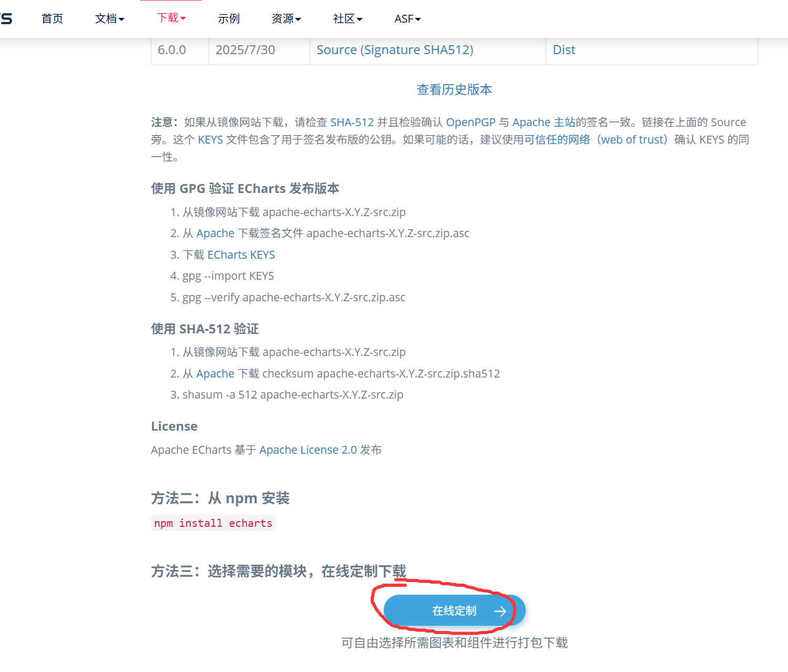Open the ECharts KEYS link
Image resolution: width=788 pixels, height=672 pixels.
tap(241, 255)
